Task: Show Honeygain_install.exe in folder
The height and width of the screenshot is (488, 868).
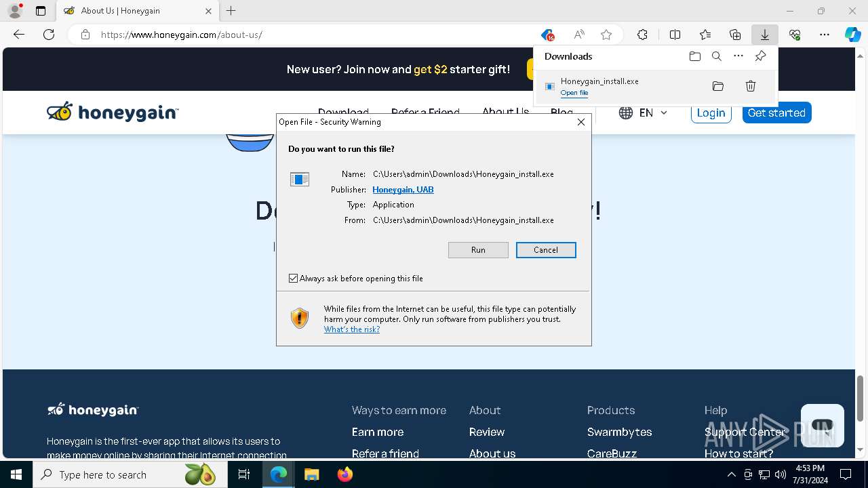Action: pyautogui.click(x=718, y=86)
